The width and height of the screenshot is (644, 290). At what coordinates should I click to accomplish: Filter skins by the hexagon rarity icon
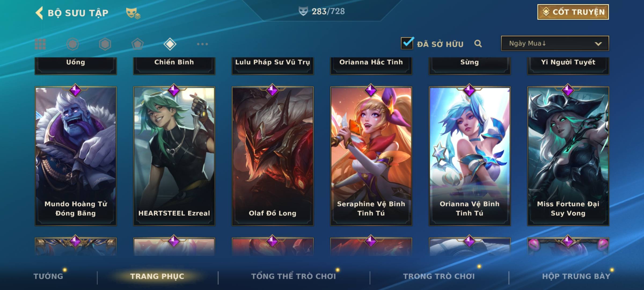tap(105, 44)
